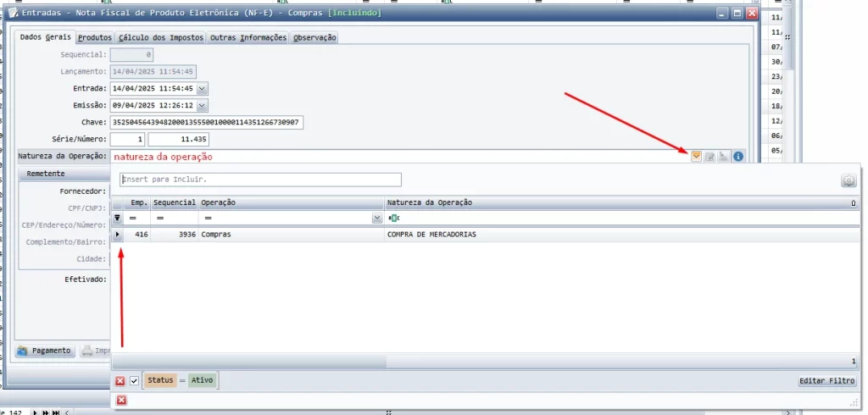Screen dimensions: 868x415
Task: Click fast-forward arrow in background navigator
Action: click(x=46, y=412)
